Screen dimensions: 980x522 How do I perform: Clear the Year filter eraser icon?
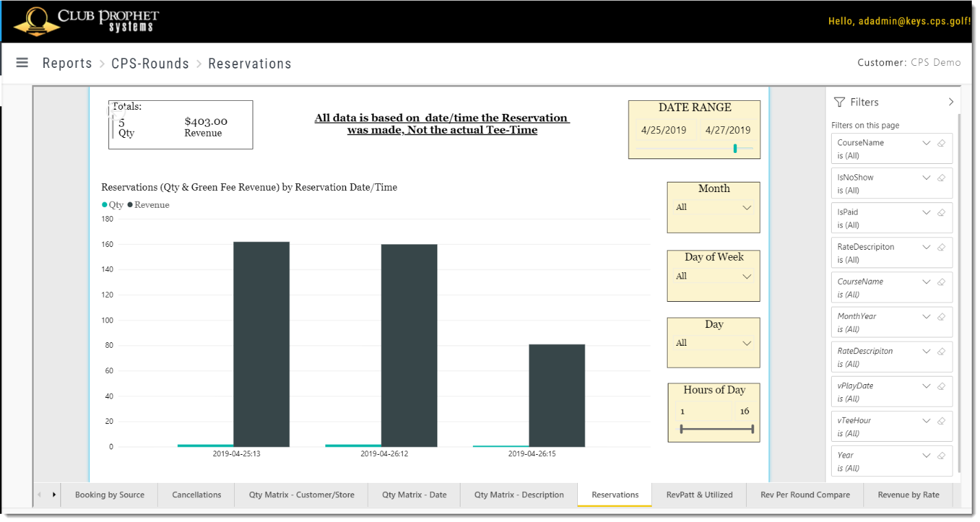click(942, 455)
